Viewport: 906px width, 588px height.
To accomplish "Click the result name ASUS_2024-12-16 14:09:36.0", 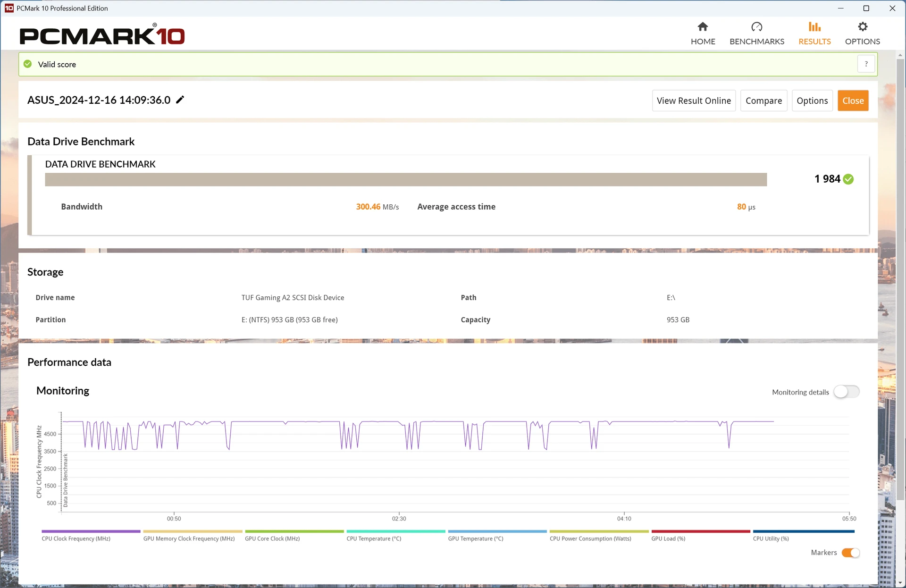I will coord(99,100).
